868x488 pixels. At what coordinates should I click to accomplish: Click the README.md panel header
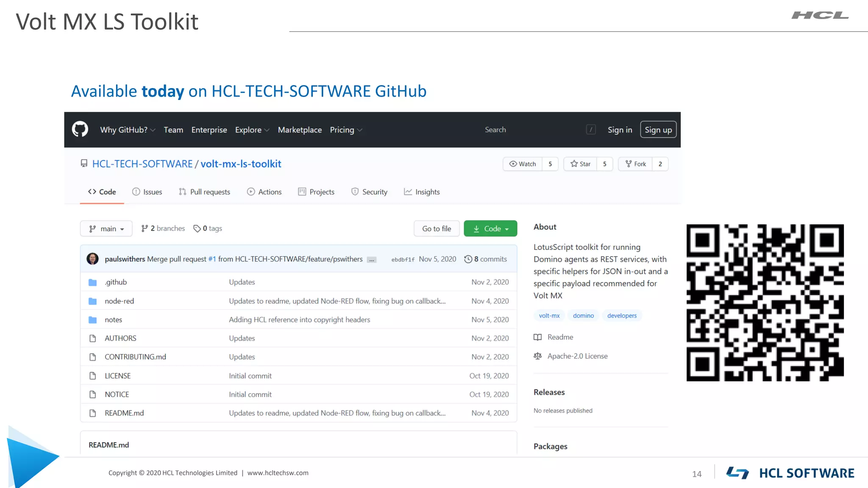109,445
